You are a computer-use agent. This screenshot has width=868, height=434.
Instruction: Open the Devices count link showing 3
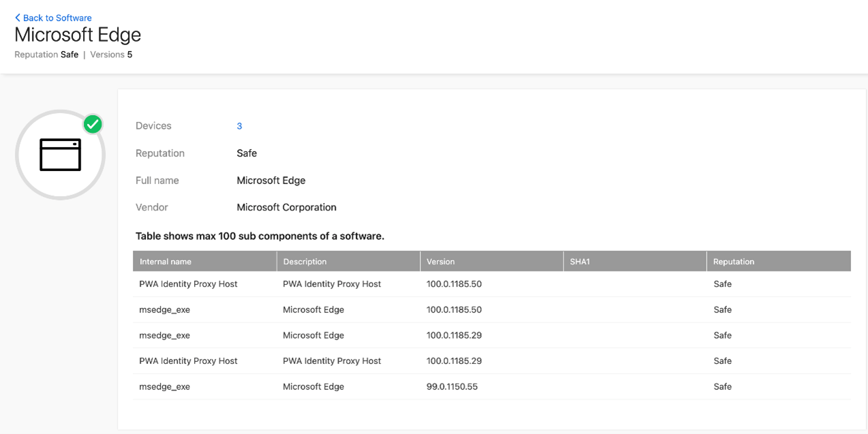pyautogui.click(x=239, y=126)
